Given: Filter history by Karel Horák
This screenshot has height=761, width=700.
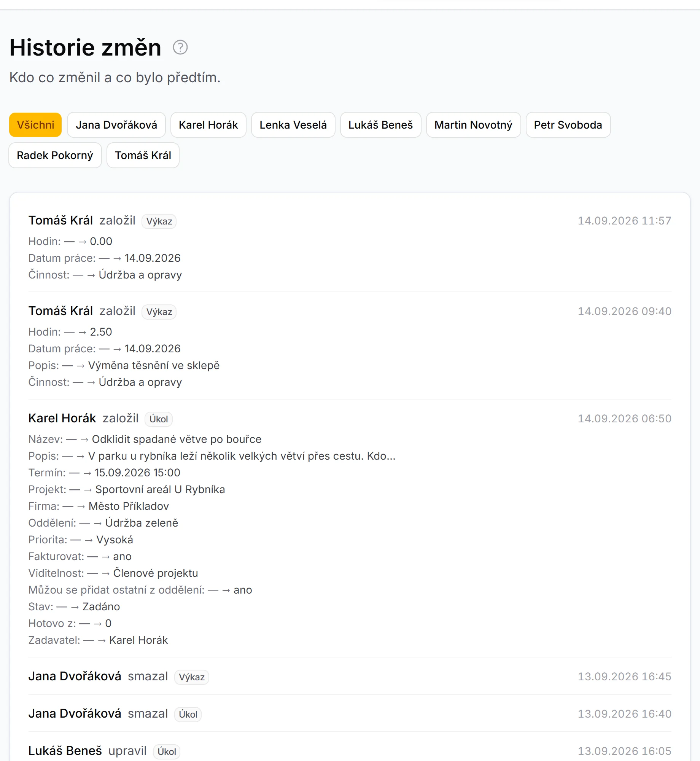Looking at the screenshot, I should [x=208, y=125].
